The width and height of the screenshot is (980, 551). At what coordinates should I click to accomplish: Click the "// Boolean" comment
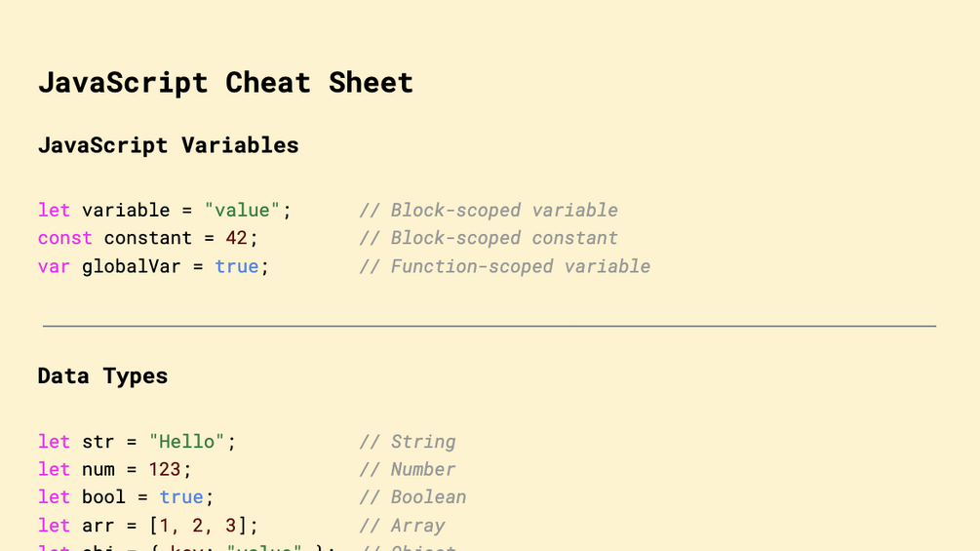[412, 497]
